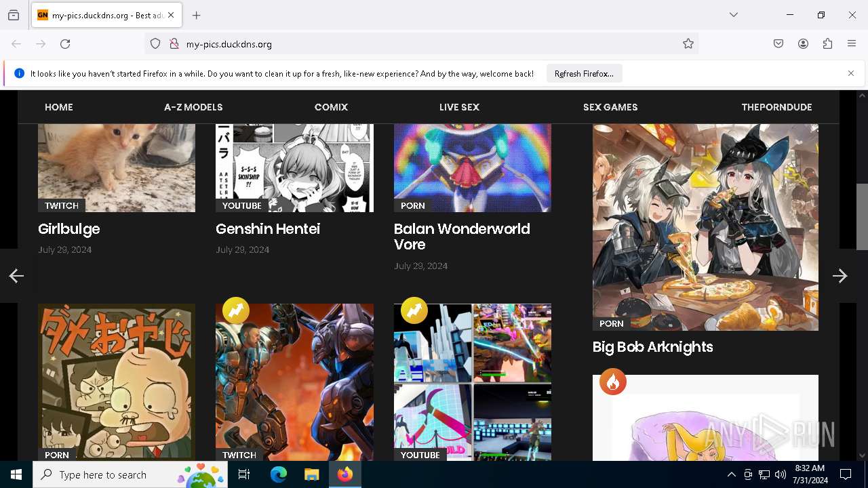Click the taskbar search box
Image resolution: width=868 pixels, height=488 pixels.
pyautogui.click(x=130, y=474)
